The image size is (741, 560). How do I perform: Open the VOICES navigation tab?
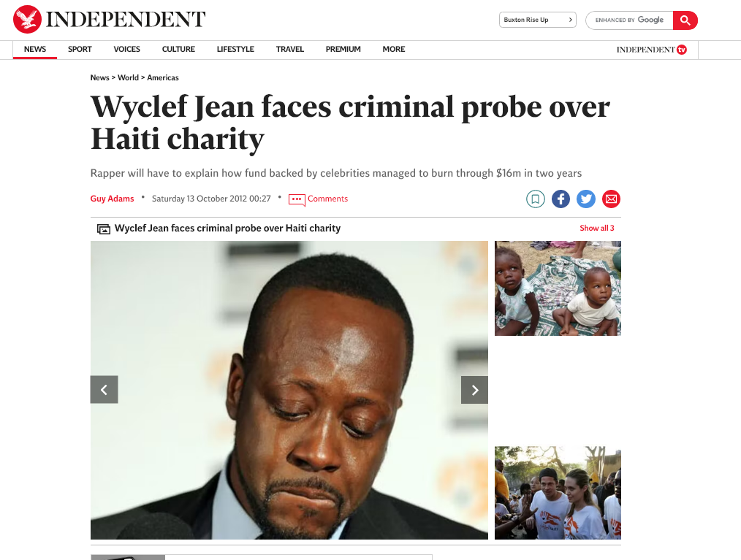[x=126, y=49]
